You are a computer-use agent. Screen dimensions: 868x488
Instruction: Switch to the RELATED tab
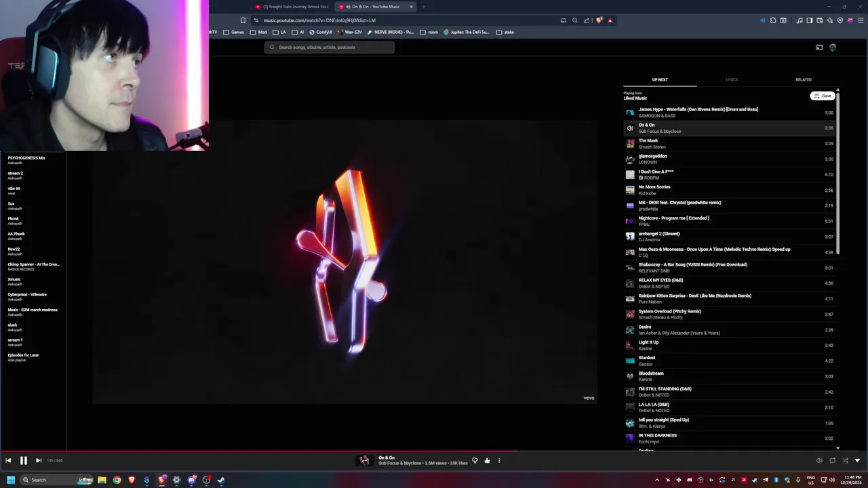click(x=804, y=79)
